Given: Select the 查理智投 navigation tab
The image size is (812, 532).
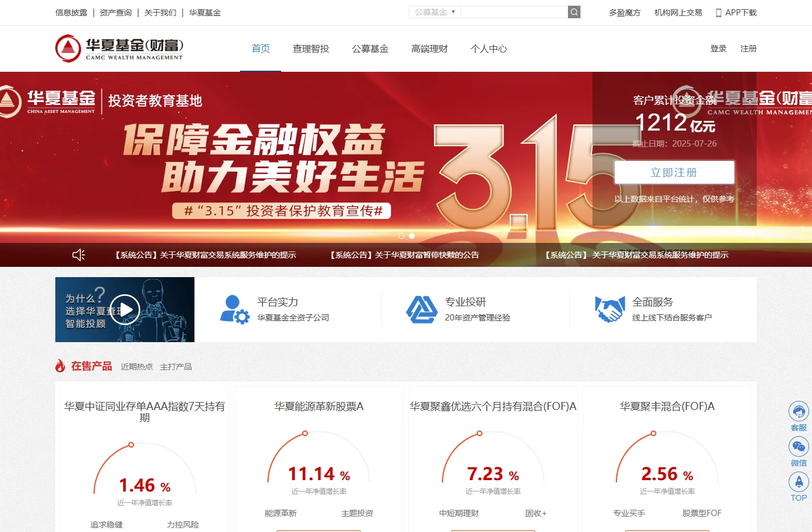Looking at the screenshot, I should pos(311,48).
